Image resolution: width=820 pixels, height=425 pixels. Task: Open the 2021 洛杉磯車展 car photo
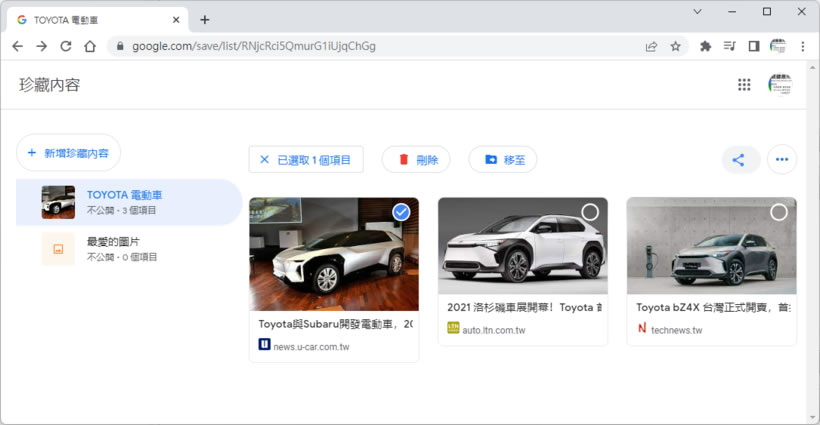coord(523,246)
